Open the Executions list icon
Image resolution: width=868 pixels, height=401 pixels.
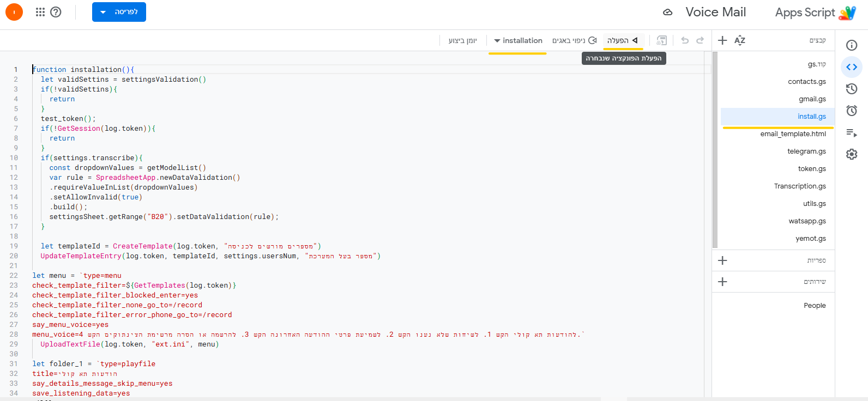[852, 132]
